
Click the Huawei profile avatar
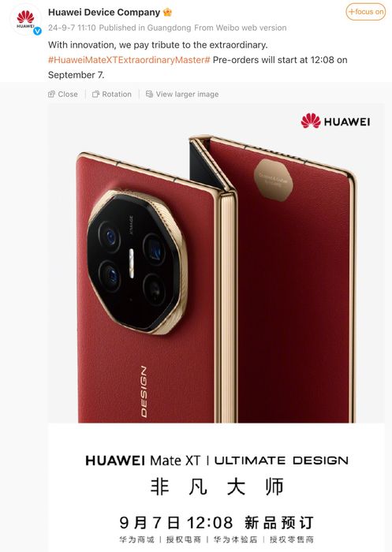[26, 20]
